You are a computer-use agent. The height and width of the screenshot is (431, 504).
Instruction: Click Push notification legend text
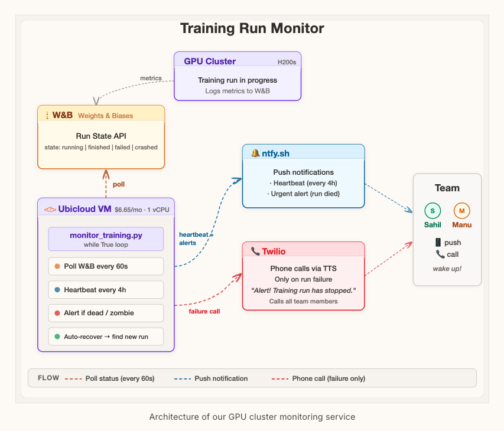click(x=221, y=378)
